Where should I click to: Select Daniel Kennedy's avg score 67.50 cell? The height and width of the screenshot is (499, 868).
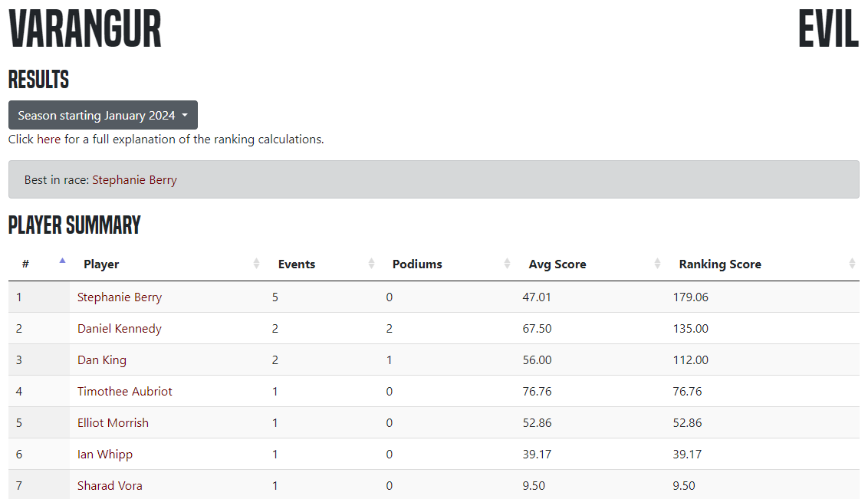point(537,328)
